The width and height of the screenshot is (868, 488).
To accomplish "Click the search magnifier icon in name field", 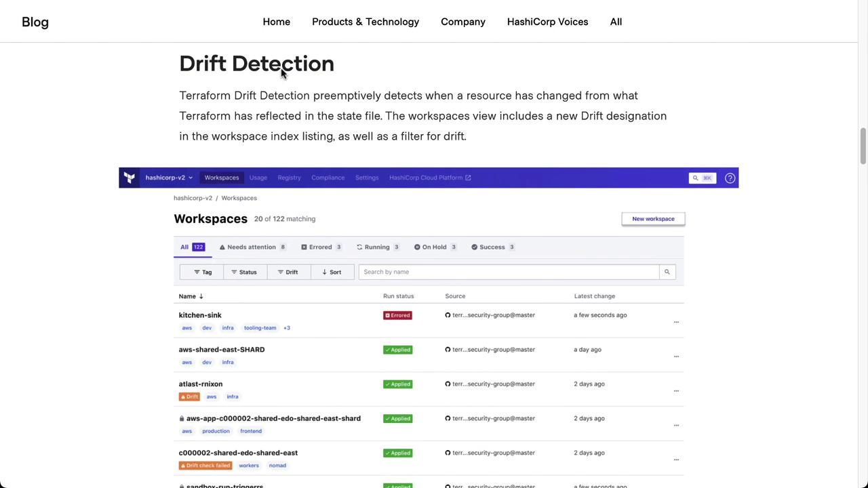I will point(667,272).
